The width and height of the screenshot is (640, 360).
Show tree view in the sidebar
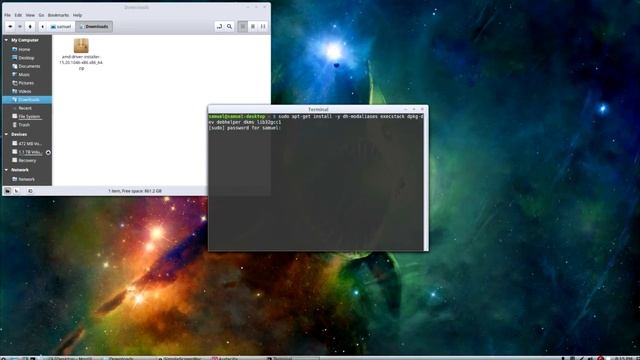[x=17, y=191]
